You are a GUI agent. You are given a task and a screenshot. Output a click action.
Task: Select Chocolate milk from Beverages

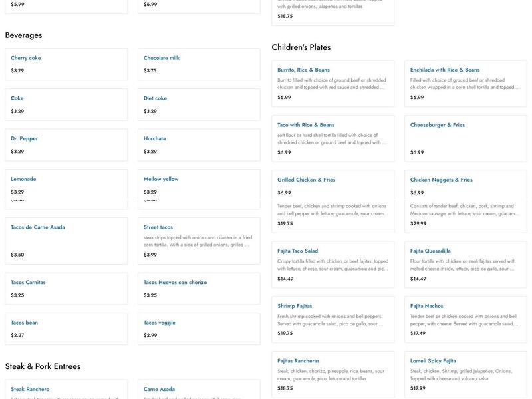[x=198, y=64]
